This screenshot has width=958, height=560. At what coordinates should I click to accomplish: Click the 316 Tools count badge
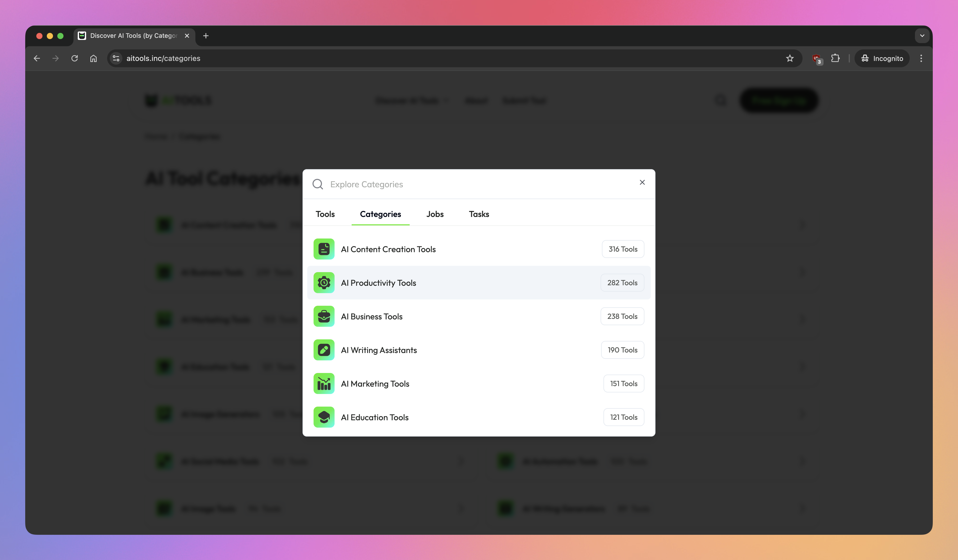click(623, 249)
